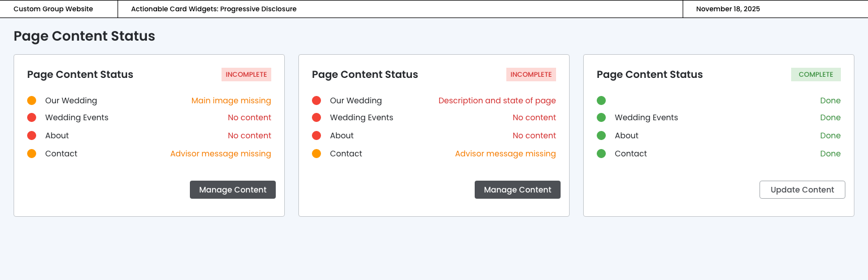This screenshot has width=868, height=280.
Task: Select 'Description and state of page' status message
Action: 497,100
